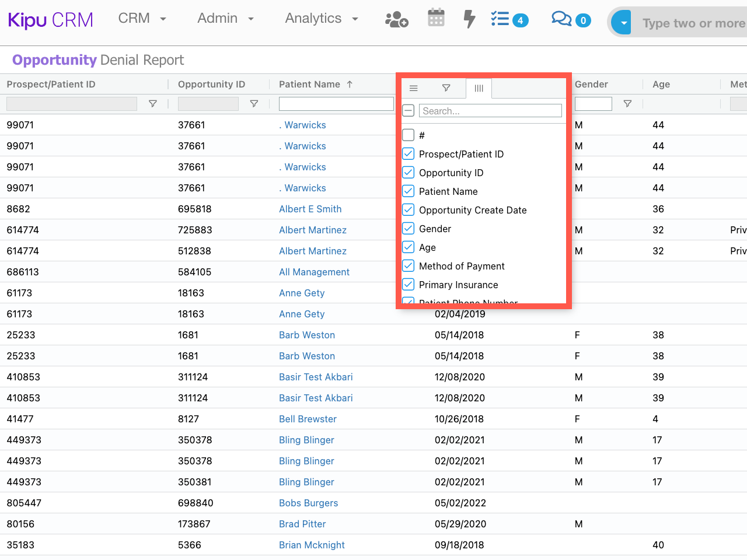
Task: Open the task checklist icon
Action: (500, 19)
